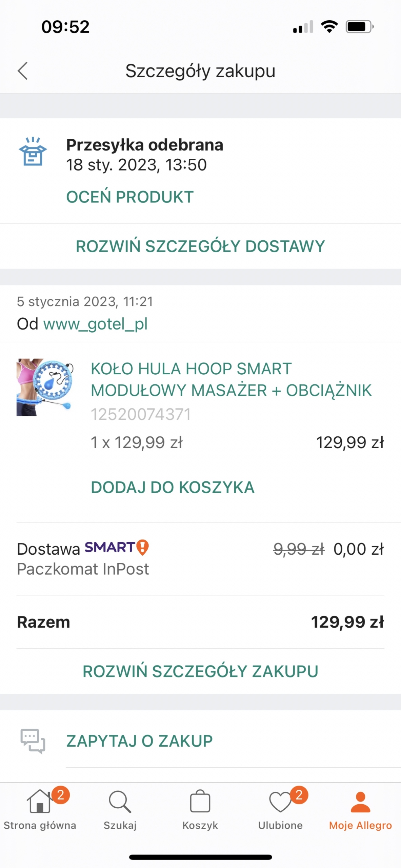
Task: Tap Zapytaj o zakup to ask seller
Action: point(139,741)
